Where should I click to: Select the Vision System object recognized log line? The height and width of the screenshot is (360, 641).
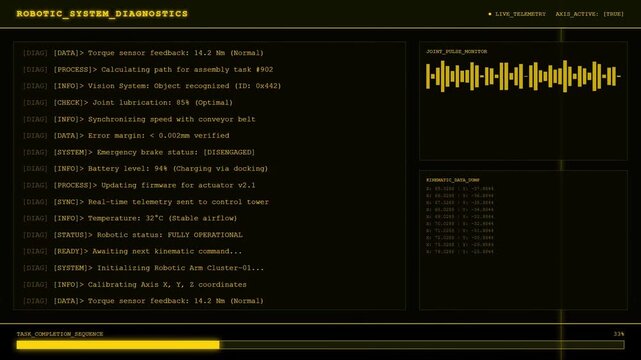coord(152,86)
